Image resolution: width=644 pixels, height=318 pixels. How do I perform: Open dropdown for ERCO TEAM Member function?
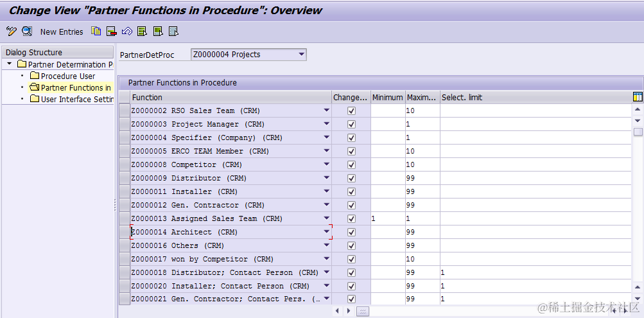pos(327,151)
